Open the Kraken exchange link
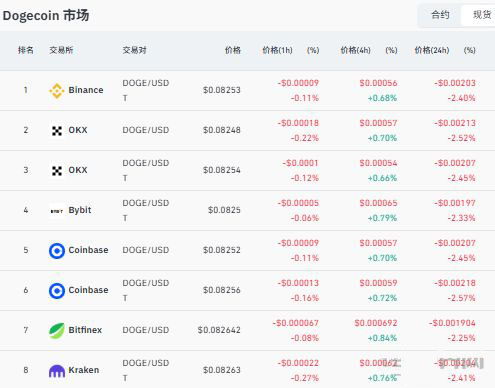This screenshot has width=495, height=388. pyautogui.click(x=84, y=370)
